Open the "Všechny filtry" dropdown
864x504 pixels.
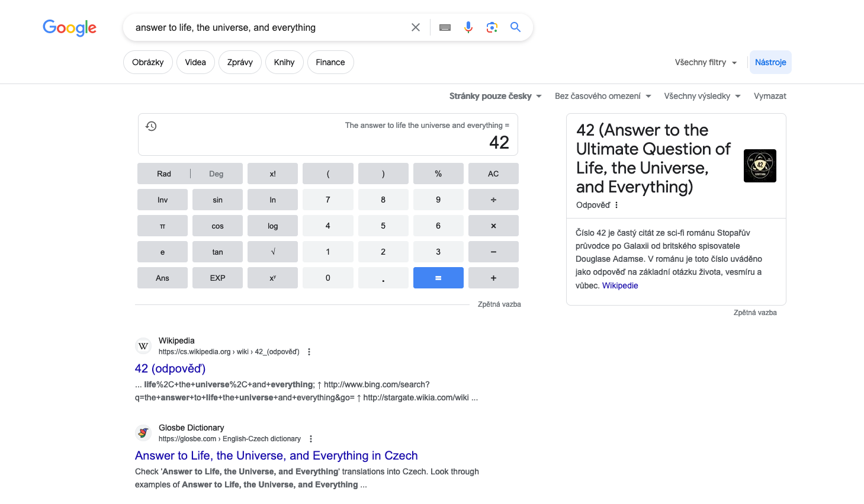pos(706,62)
